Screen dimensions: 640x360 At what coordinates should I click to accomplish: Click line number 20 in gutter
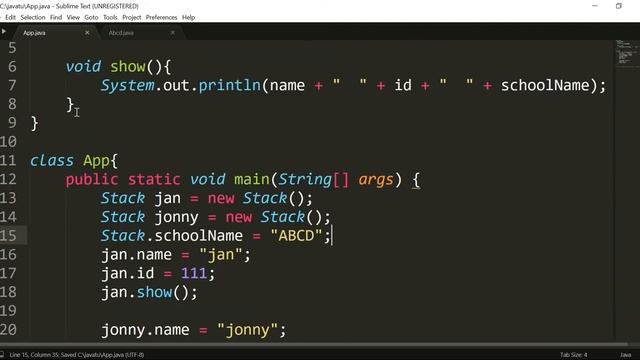tap(8, 329)
